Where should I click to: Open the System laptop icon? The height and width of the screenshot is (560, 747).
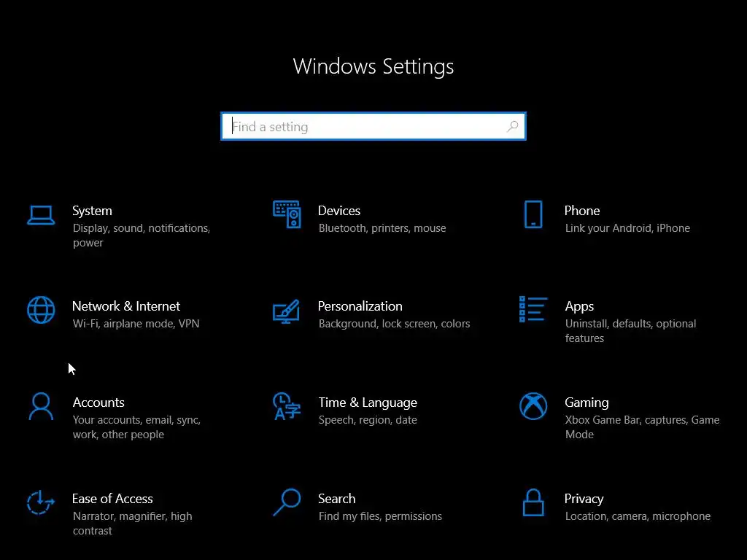tap(41, 215)
